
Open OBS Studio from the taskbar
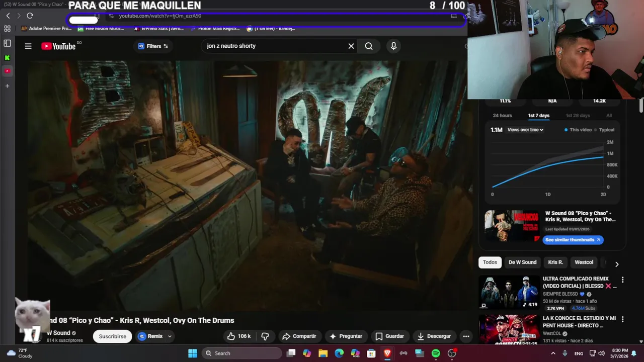pos(452,353)
